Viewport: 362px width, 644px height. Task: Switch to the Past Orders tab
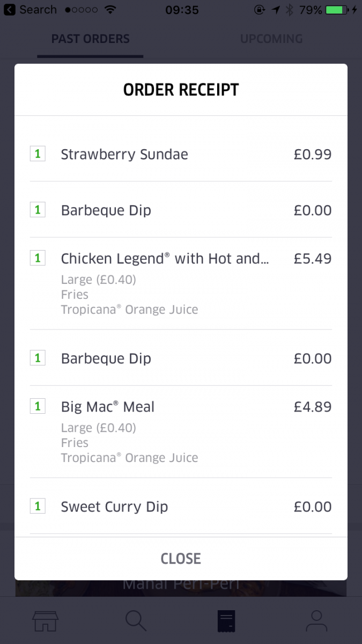pos(90,39)
